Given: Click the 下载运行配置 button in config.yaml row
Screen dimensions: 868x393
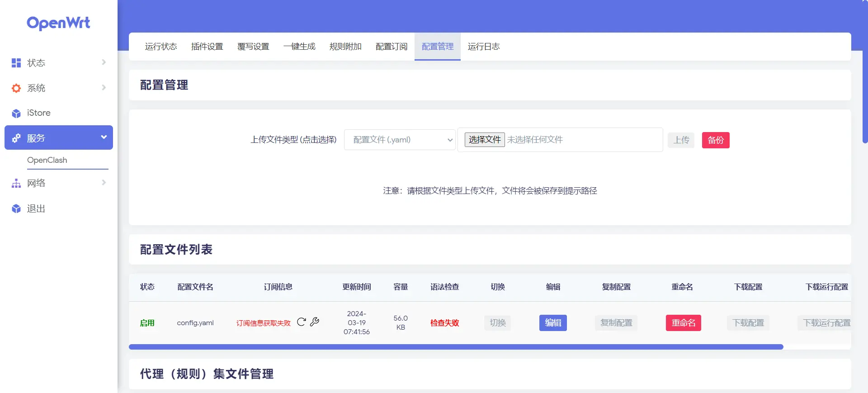Looking at the screenshot, I should (825, 323).
